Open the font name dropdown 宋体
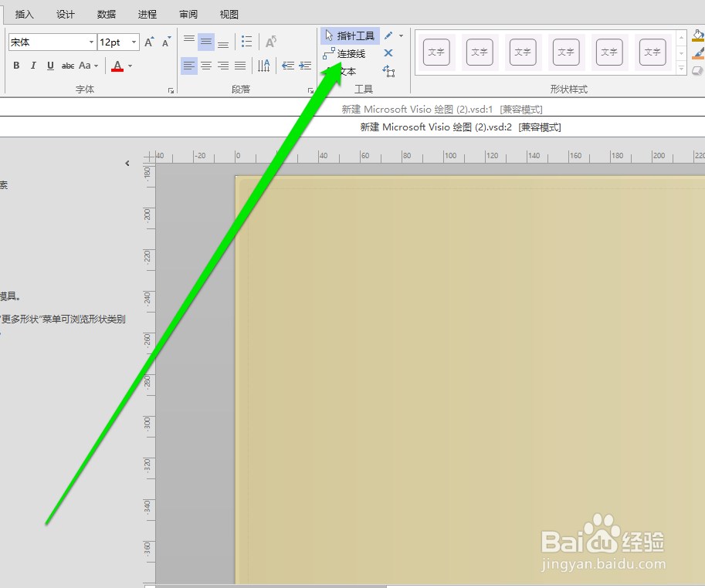The image size is (705, 588). coord(91,42)
